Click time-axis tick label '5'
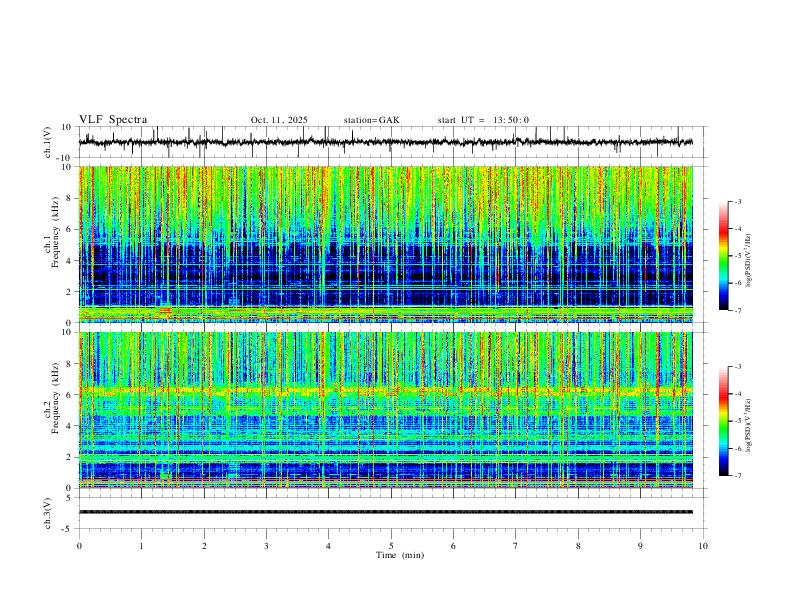This screenshot has width=792, height=612. click(391, 546)
